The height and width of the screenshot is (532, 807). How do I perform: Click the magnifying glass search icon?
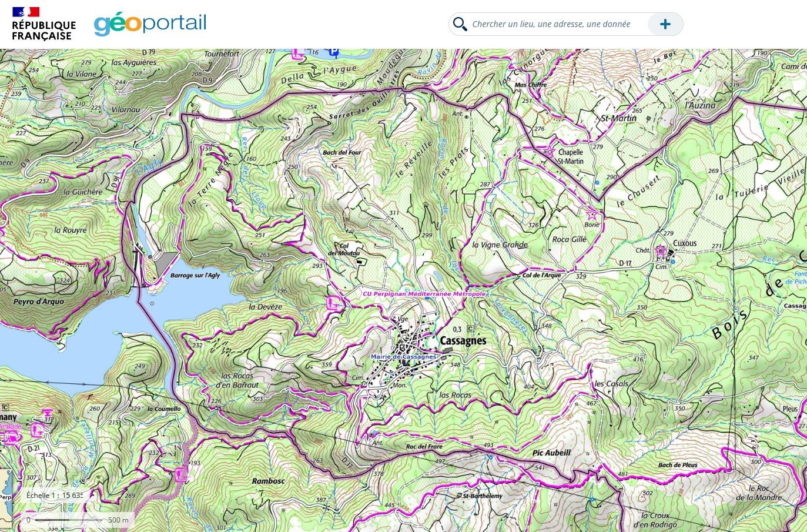click(460, 25)
